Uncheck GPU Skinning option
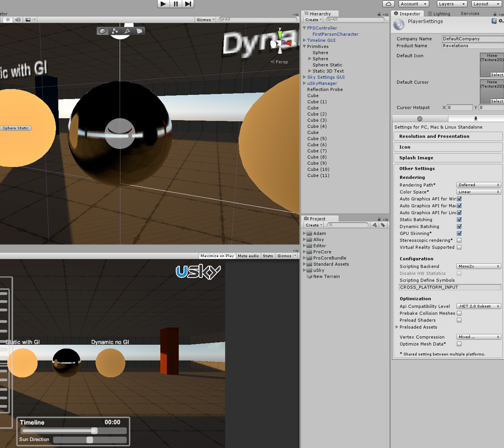 click(x=459, y=233)
